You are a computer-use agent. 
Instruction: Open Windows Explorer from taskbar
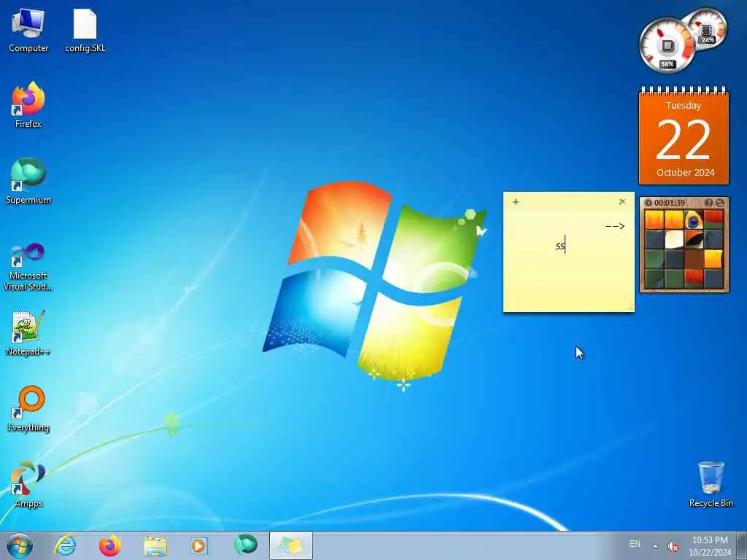click(x=155, y=545)
